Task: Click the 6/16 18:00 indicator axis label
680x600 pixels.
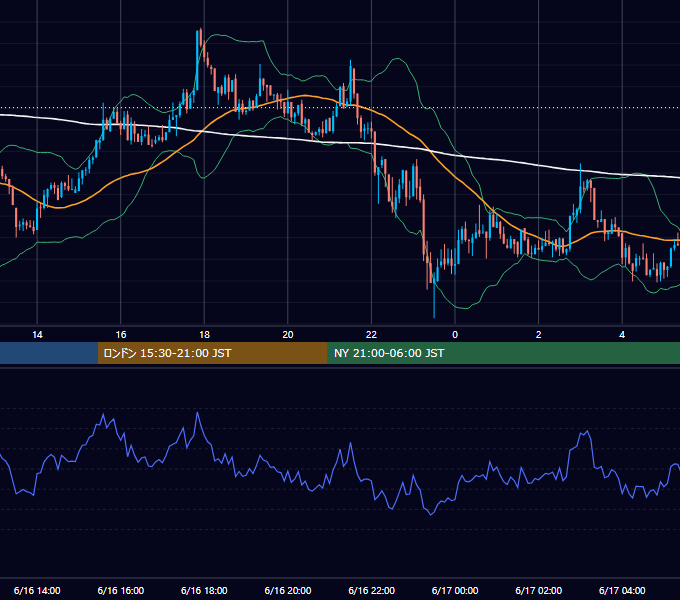Action: pos(204,590)
